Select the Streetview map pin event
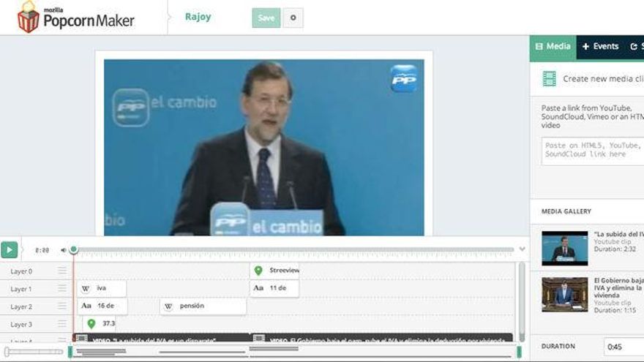The image size is (644, 362). 274,271
